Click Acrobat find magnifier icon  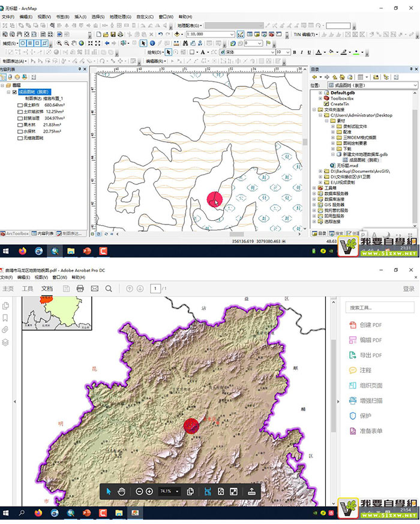pos(109,288)
